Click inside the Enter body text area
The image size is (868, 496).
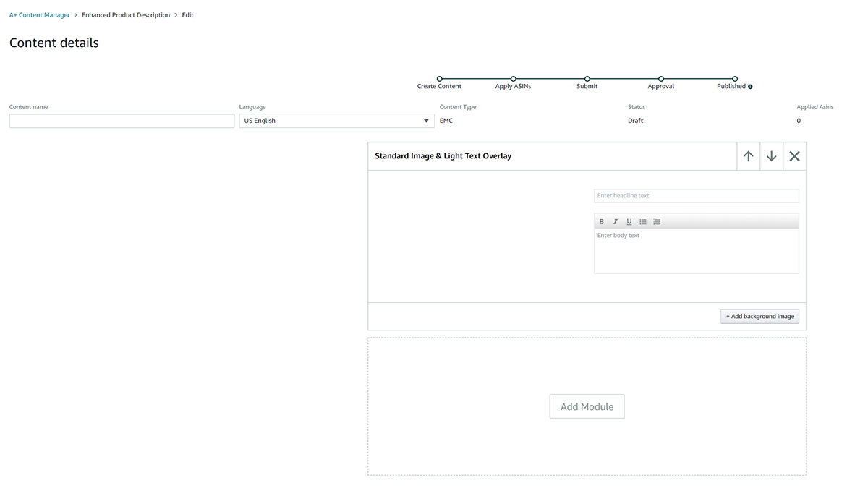[x=696, y=251]
